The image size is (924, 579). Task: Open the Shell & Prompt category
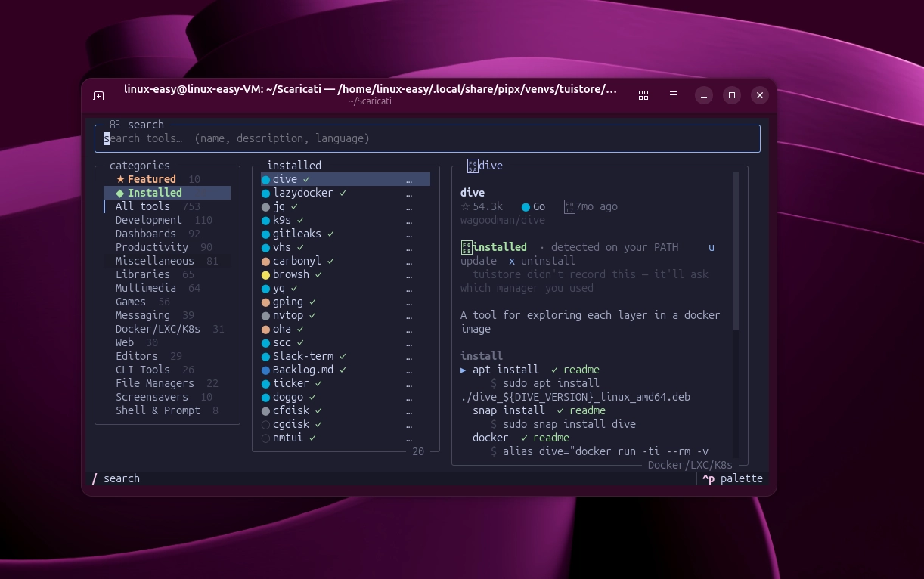[x=167, y=410]
